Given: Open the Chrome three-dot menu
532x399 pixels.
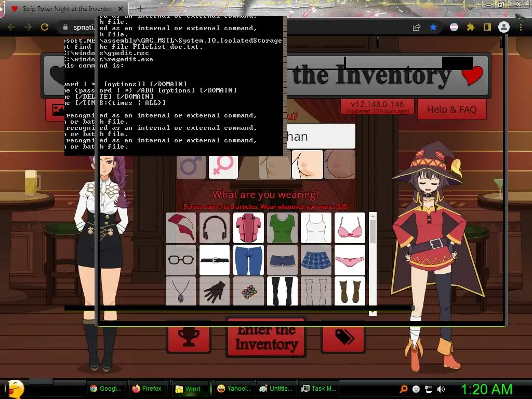Looking at the screenshot, I should (x=521, y=27).
